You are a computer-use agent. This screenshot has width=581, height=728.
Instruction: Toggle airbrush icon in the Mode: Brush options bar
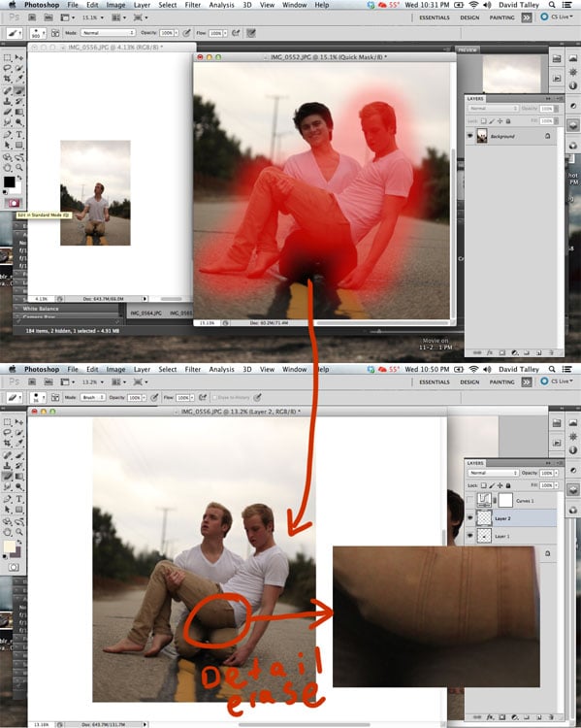[203, 397]
